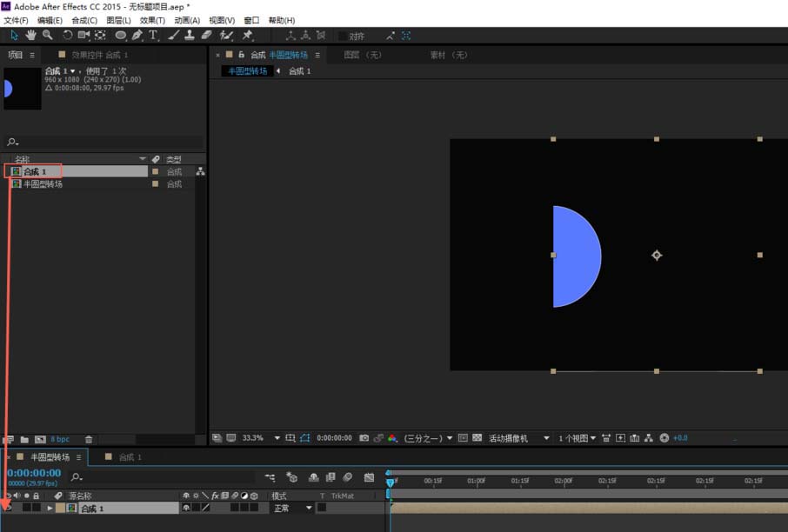
Task: Select the Puppet Pin tool
Action: [247, 35]
